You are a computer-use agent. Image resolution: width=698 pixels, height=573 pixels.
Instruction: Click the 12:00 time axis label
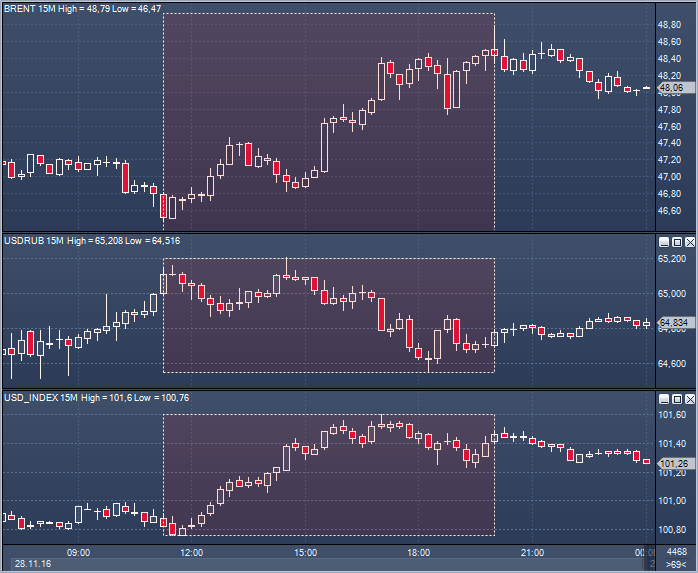191,552
